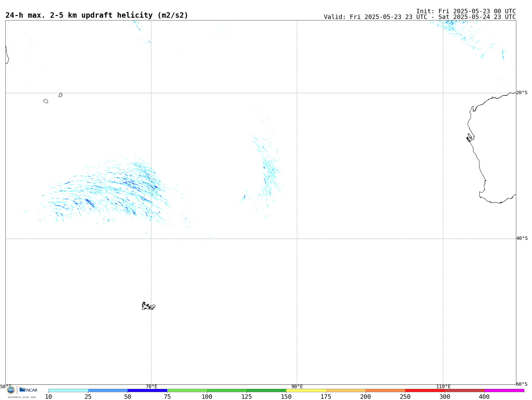Click the 90°E longitude label
The image size is (532, 400).
pyautogui.click(x=297, y=386)
